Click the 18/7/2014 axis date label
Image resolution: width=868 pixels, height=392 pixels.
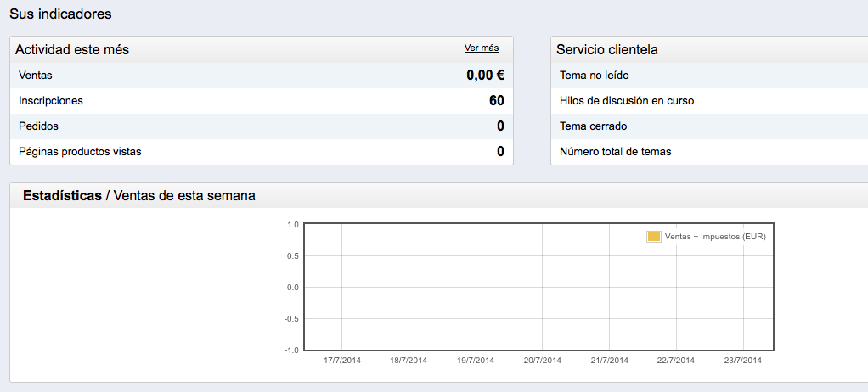point(409,361)
